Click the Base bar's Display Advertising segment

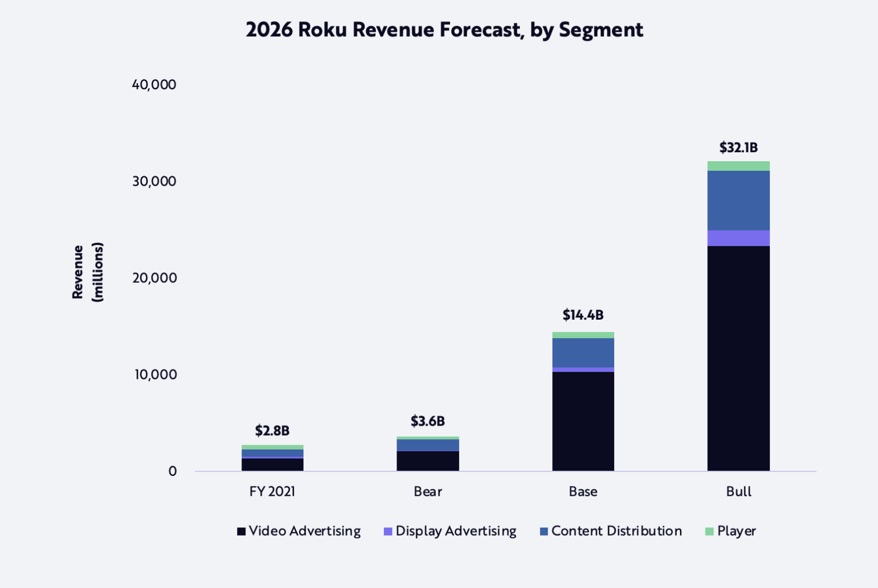(x=583, y=370)
